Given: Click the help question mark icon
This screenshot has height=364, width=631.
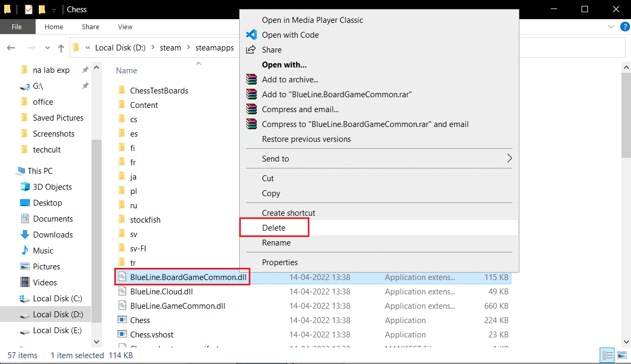Looking at the screenshot, I should [625, 27].
